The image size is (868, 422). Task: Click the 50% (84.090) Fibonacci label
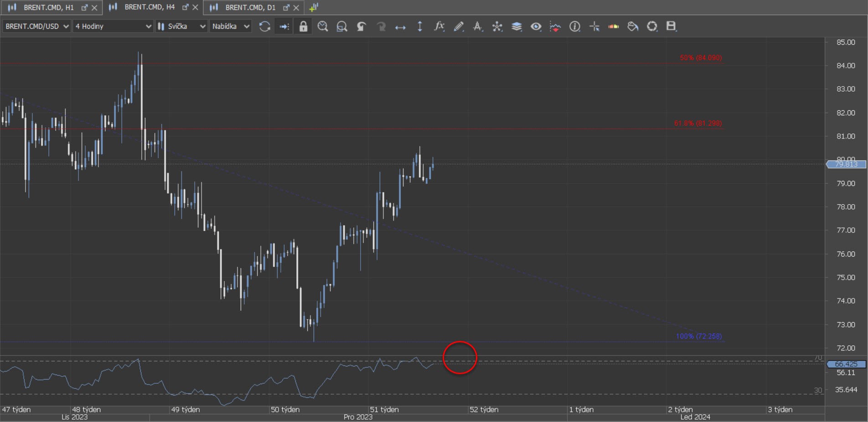pyautogui.click(x=701, y=58)
